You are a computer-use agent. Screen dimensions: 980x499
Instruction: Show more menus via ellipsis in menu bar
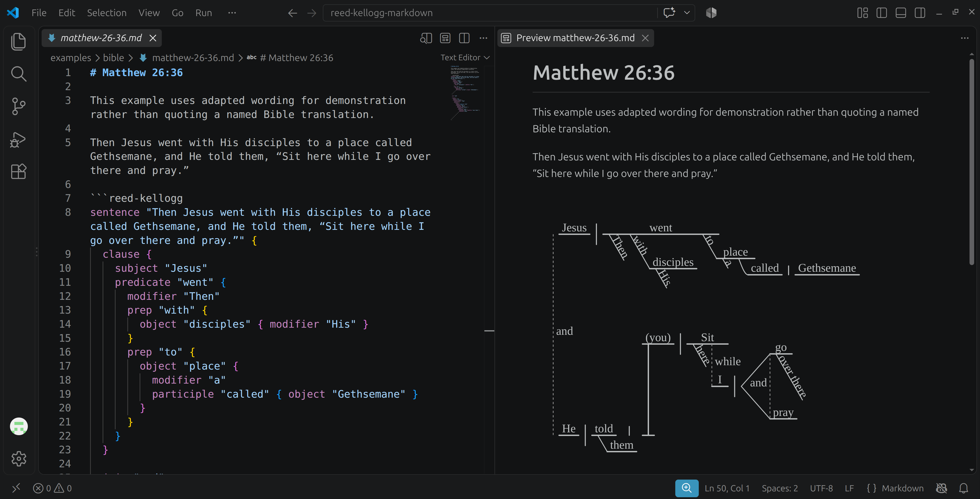pos(232,13)
